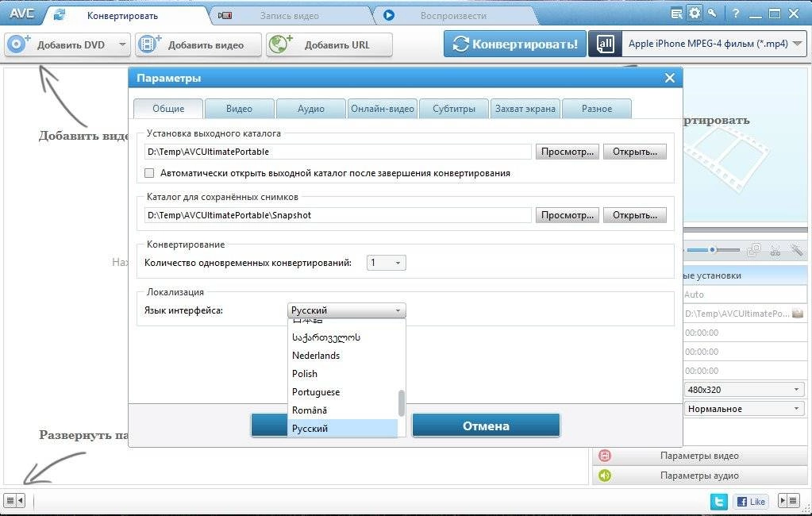812x516 pixels.
Task: Click the Добавить видео button
Action: [x=198, y=44]
